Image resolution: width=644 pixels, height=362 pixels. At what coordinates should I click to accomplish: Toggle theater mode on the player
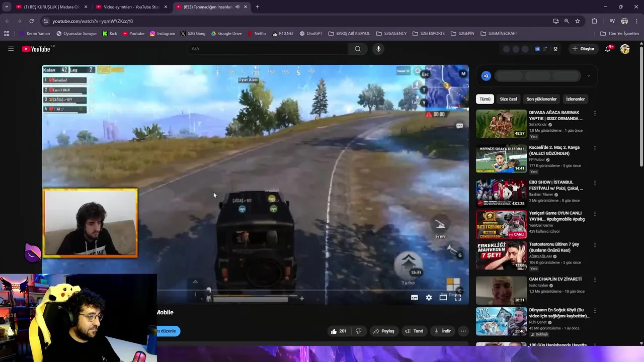(443, 298)
